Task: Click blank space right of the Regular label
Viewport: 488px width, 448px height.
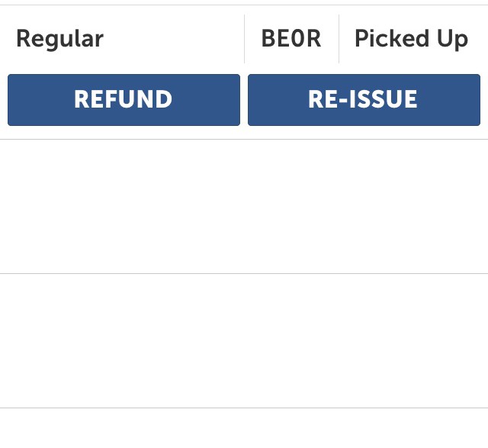Action: 174,39
